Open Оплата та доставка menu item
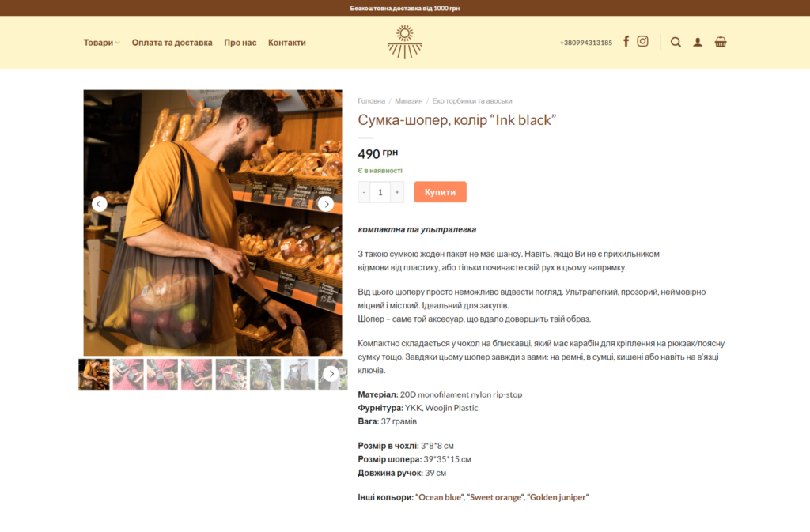The image size is (810, 532). coord(172,43)
